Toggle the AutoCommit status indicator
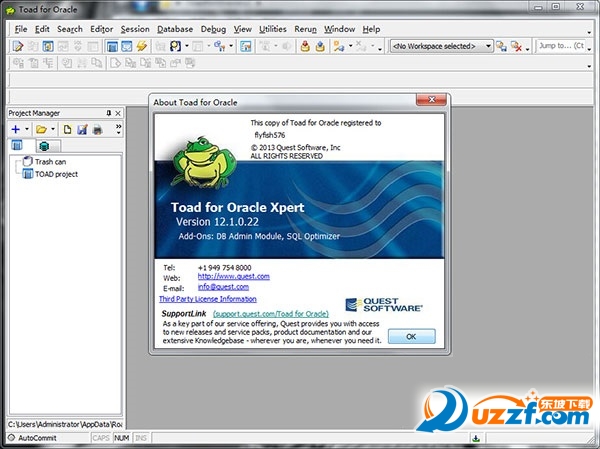Viewport: 600px width, 449px height. 33,438
